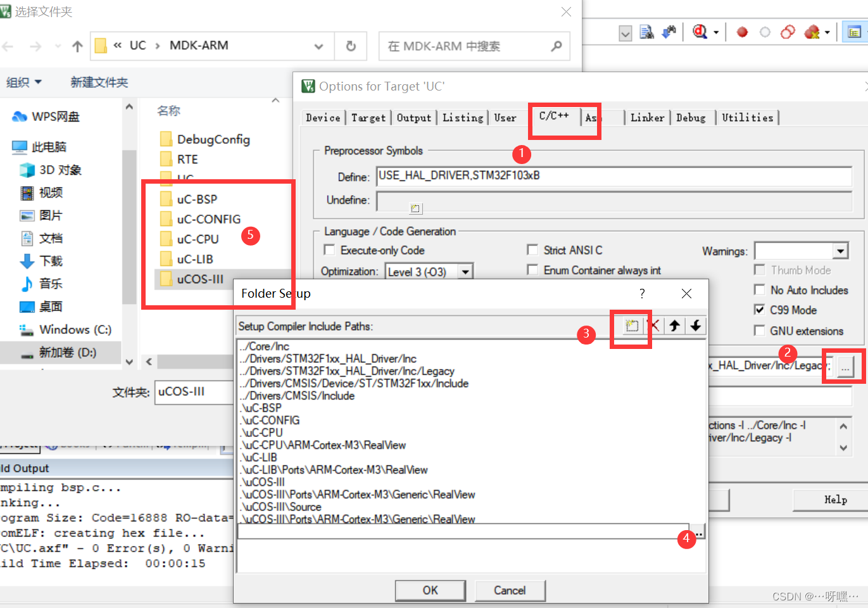Insert breakpoint with solid red circle icon

742,32
